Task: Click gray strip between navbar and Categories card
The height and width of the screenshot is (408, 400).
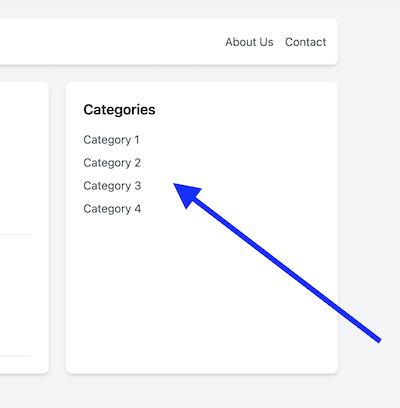Action: coord(200,74)
